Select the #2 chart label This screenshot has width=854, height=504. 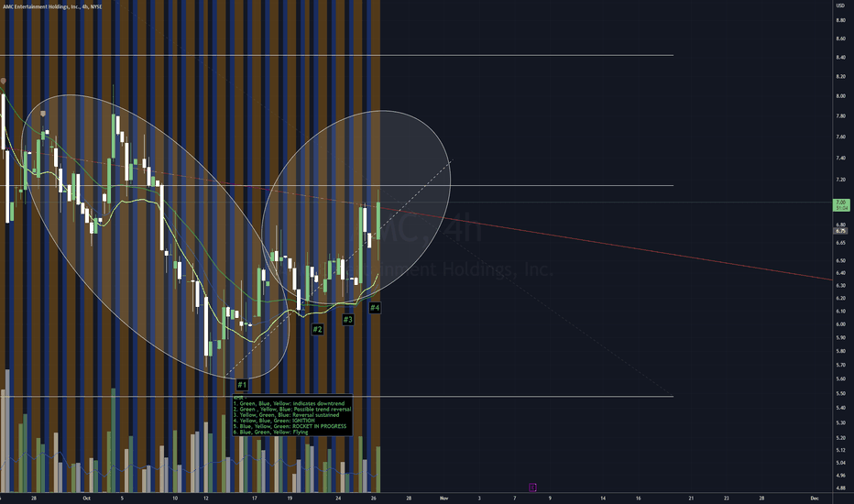click(x=318, y=329)
